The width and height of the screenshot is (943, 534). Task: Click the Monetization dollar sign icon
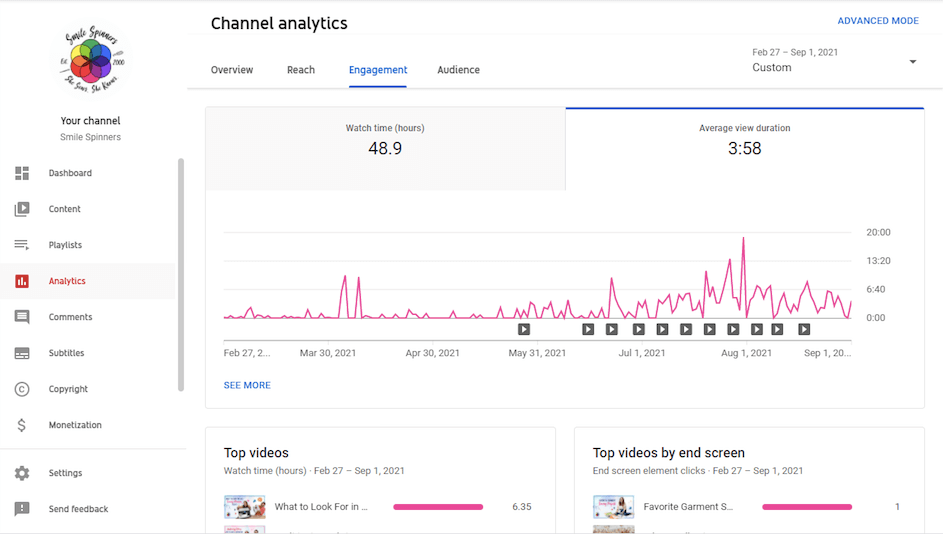point(22,425)
